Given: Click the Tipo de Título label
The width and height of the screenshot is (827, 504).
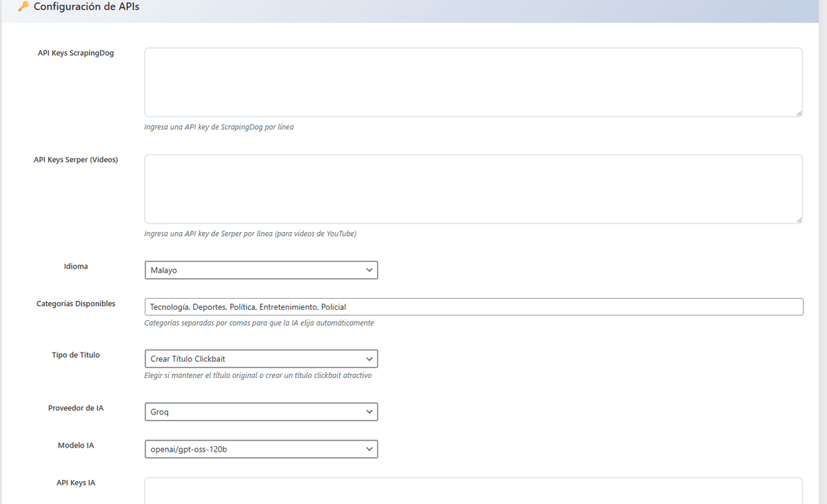Looking at the screenshot, I should (76, 355).
